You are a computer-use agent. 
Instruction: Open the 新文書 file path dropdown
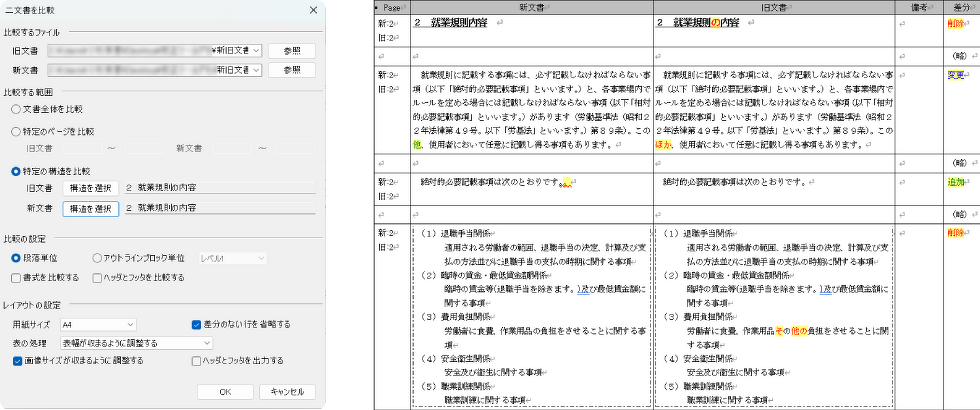click(257, 70)
